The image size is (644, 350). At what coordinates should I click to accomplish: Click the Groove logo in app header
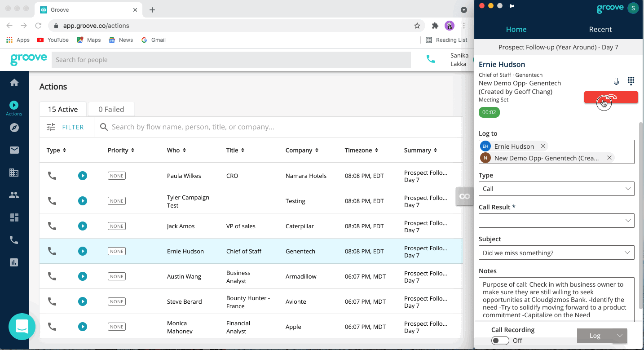tap(29, 59)
